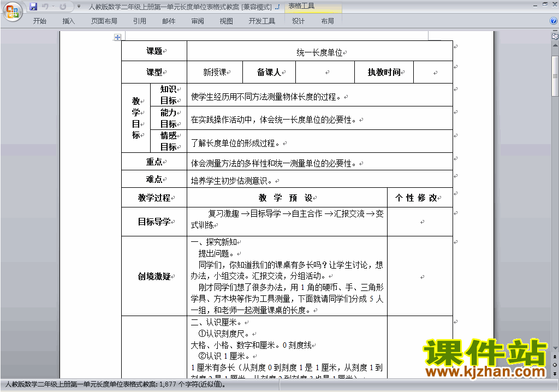
Task: Click the word count in status bar
Action: pos(115,384)
